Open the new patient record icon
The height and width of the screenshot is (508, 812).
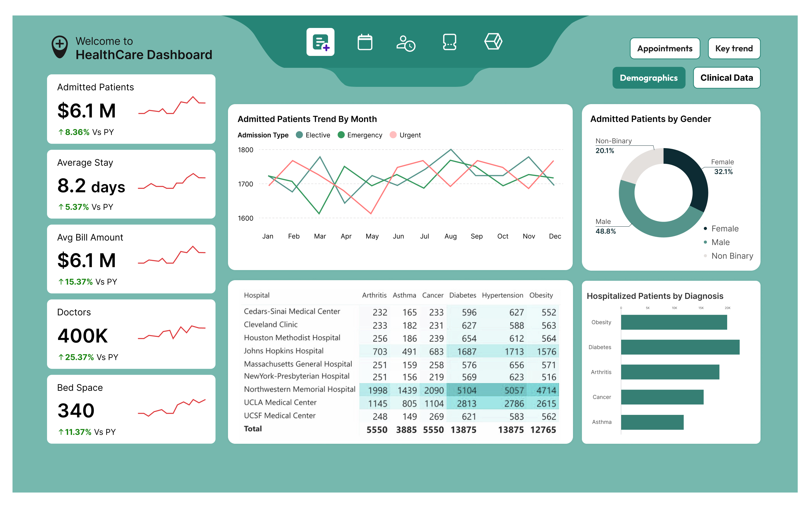click(321, 42)
